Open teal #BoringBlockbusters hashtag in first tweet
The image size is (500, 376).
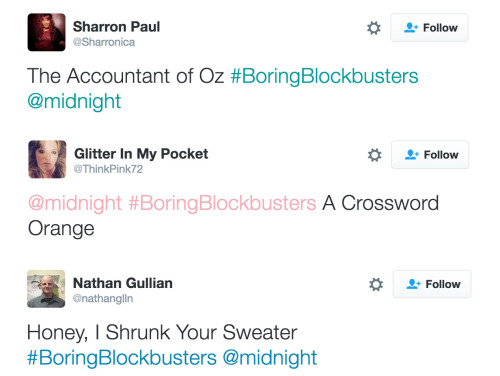click(324, 76)
